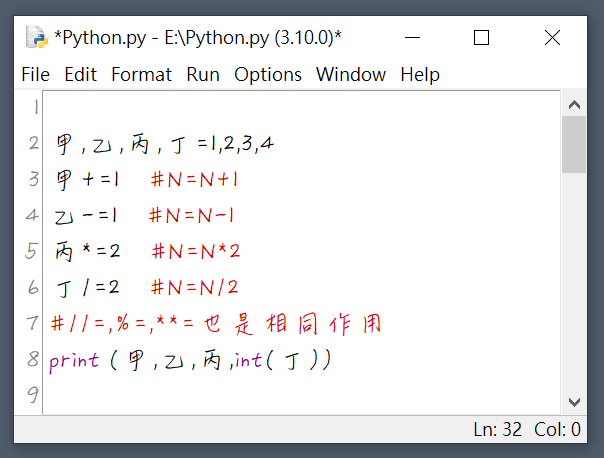The image size is (604, 458).
Task: Click the scrollbar track below the thumb
Action: pos(574,281)
